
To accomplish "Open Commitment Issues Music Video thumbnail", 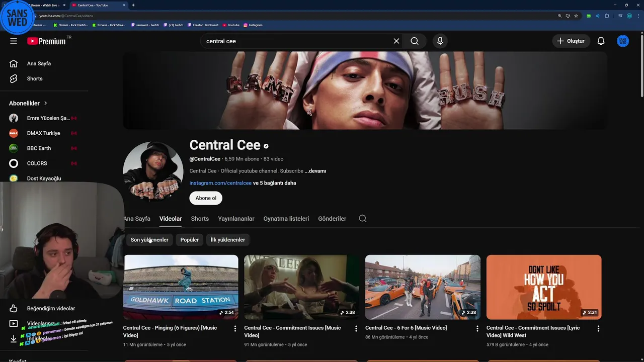I will 302,287.
